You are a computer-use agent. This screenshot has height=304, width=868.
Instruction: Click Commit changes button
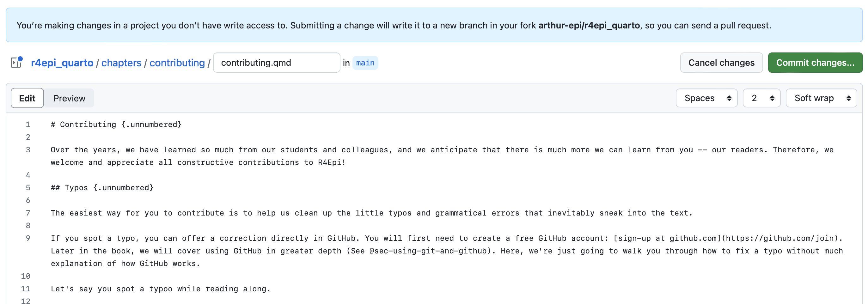tap(815, 63)
